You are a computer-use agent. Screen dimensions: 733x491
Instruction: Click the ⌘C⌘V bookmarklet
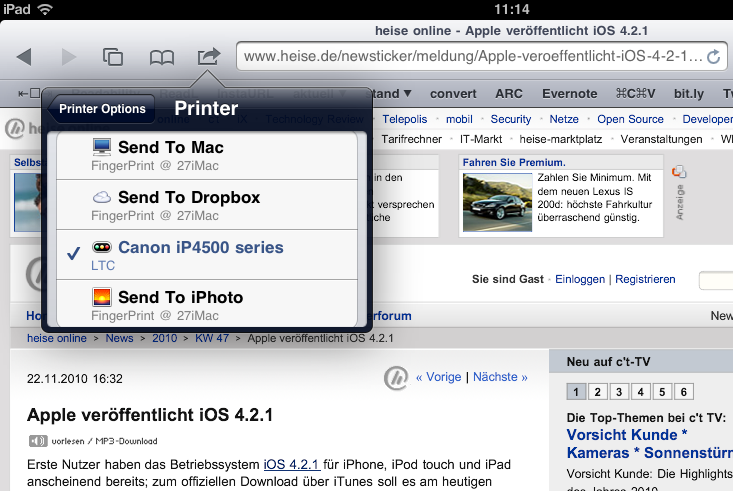[635, 94]
